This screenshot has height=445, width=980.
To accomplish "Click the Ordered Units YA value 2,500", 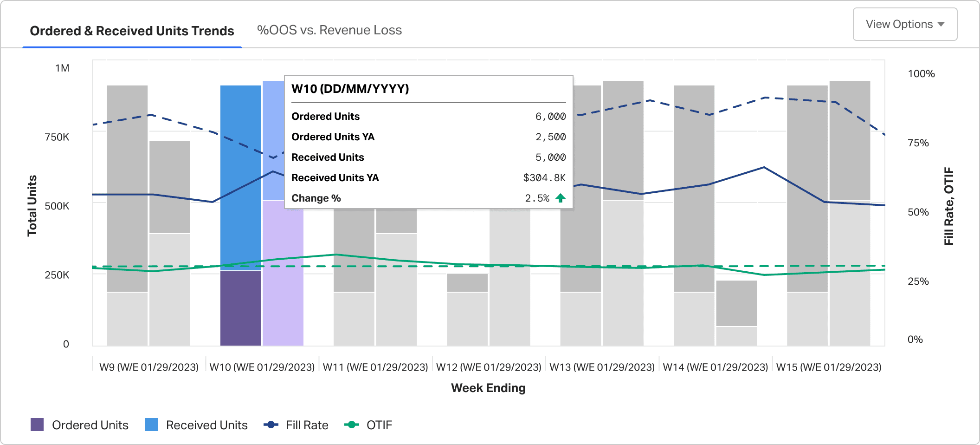I will [x=550, y=137].
